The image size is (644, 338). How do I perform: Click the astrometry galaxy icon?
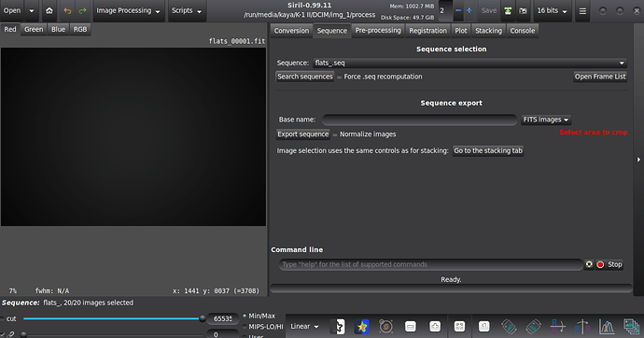[x=386, y=327]
